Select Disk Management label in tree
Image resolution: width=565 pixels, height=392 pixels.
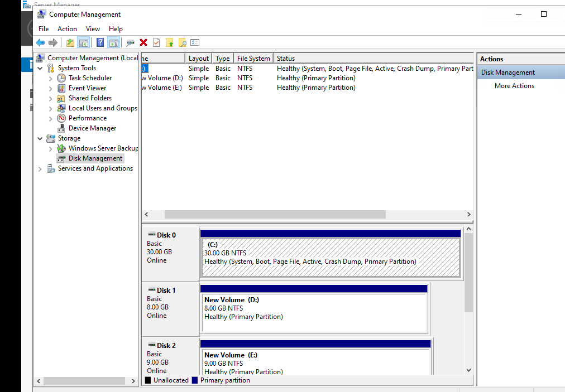coord(95,158)
